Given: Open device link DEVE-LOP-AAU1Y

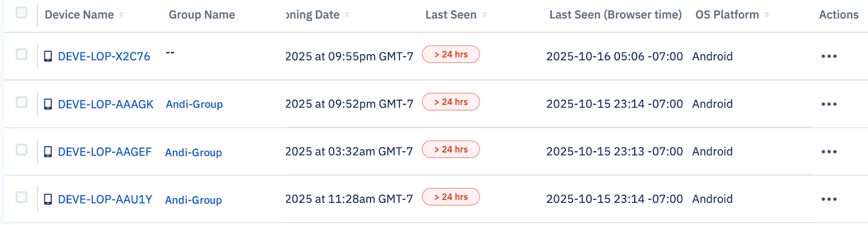Looking at the screenshot, I should [105, 200].
